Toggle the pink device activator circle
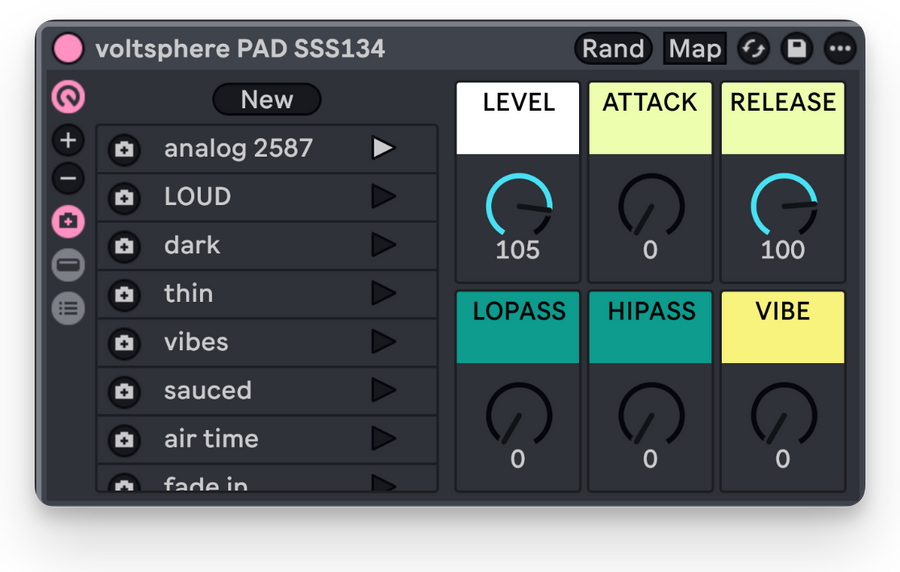Screen dimensions: 900x572 pos(68,48)
